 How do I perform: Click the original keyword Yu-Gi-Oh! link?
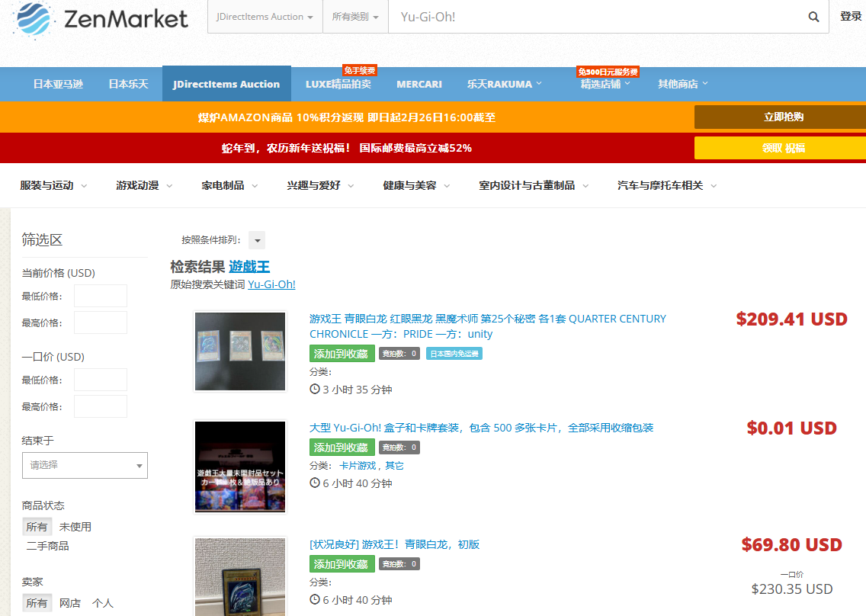point(271,284)
